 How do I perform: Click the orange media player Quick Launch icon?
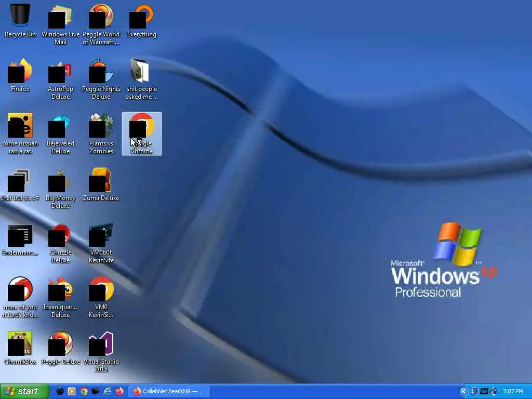point(72,391)
